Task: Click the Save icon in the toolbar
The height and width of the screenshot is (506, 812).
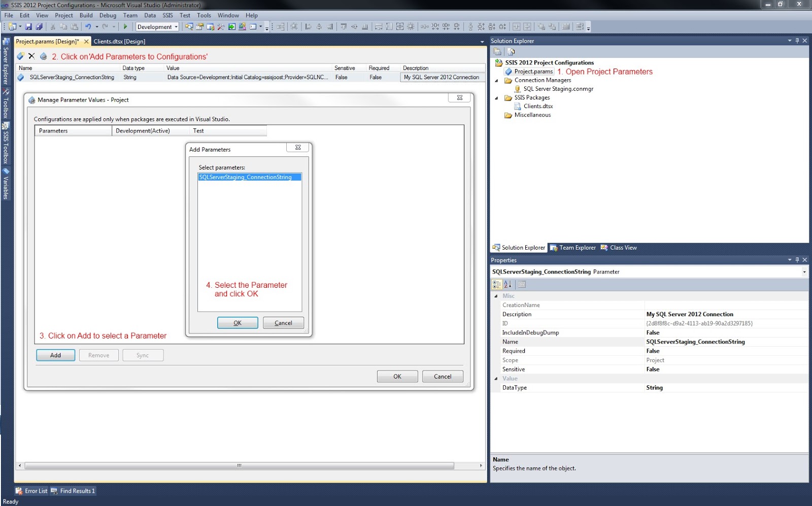Action: [x=28, y=27]
